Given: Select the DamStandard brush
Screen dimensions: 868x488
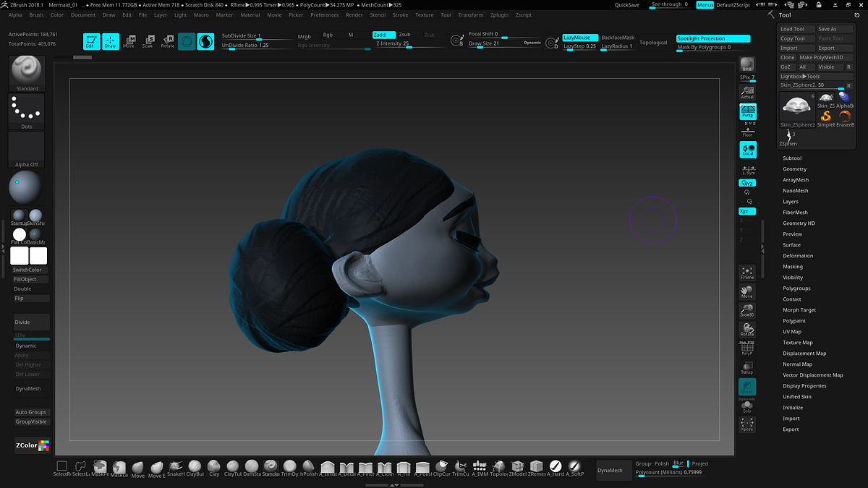Looking at the screenshot, I should (x=252, y=468).
